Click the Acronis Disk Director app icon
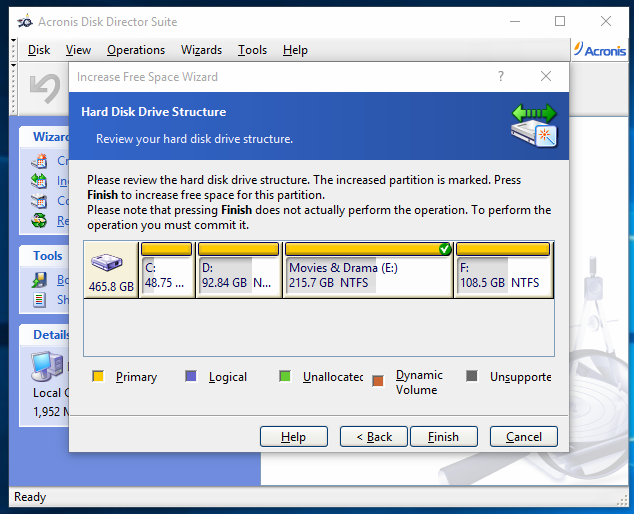 25,21
